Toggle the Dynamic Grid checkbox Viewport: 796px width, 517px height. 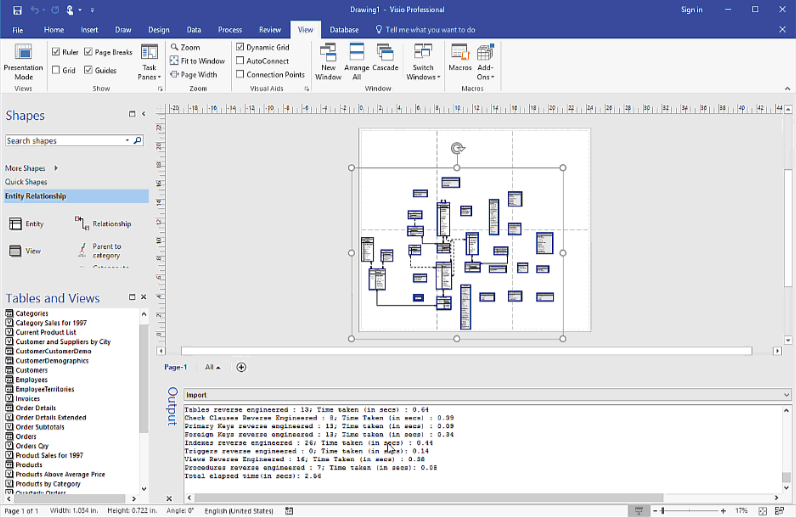(240, 47)
